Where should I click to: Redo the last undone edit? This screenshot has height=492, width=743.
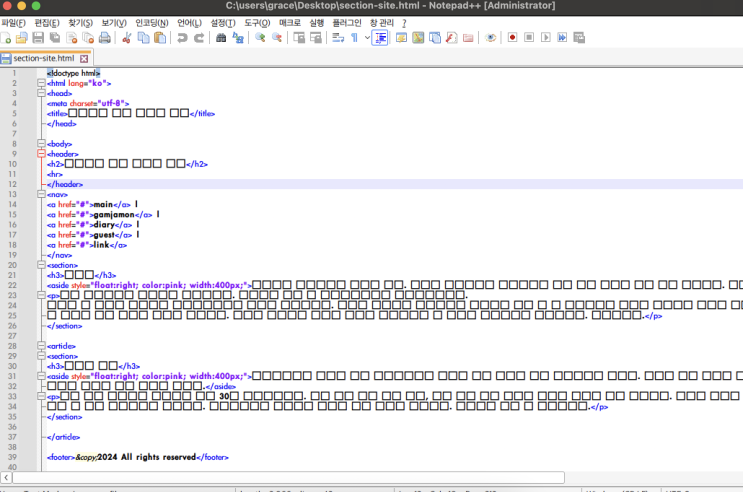coord(199,38)
